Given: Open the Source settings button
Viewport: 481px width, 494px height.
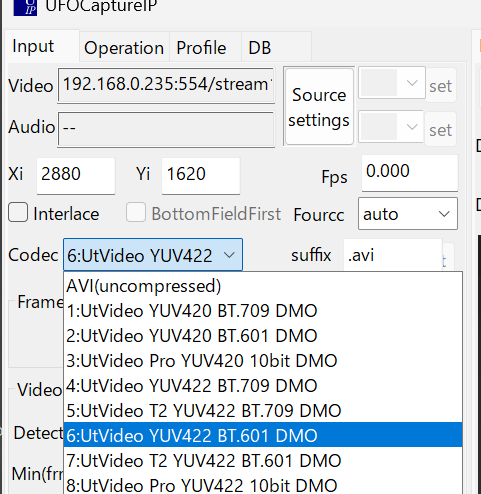Looking at the screenshot, I should (x=319, y=107).
